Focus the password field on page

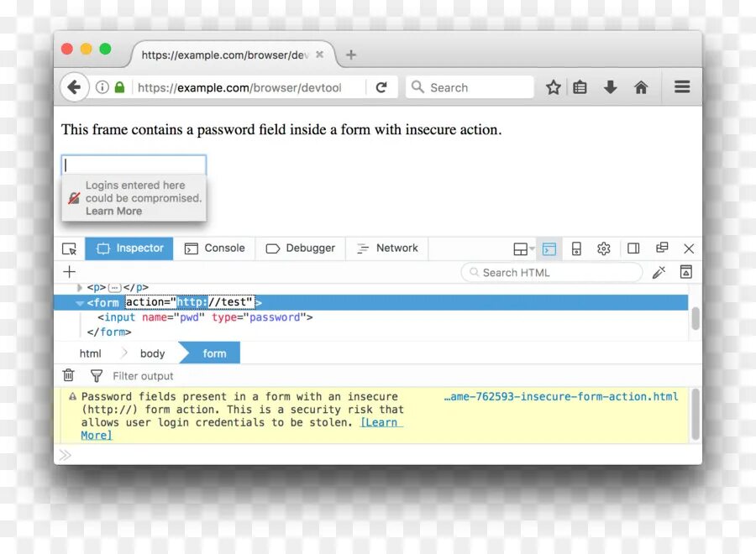[134, 165]
